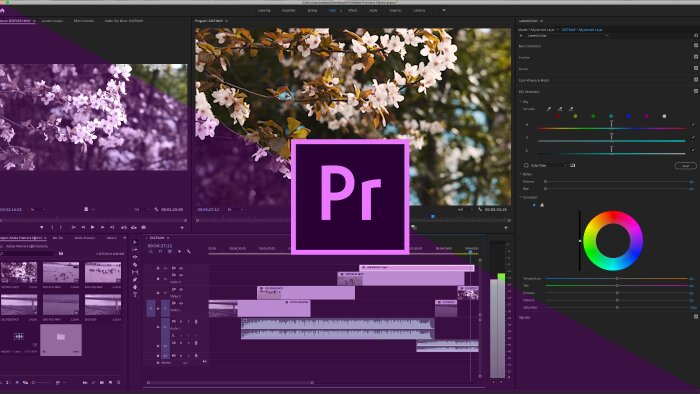Collapse the Key section in HSL Secondary

(x=521, y=102)
